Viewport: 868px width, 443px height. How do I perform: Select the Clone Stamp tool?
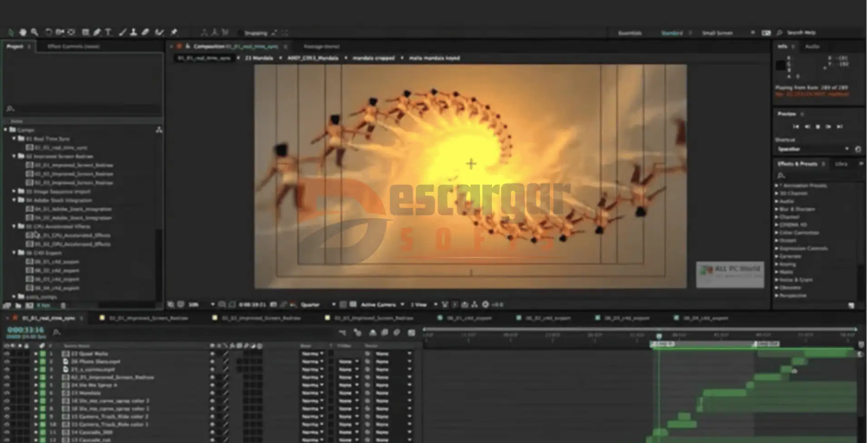pos(134,33)
